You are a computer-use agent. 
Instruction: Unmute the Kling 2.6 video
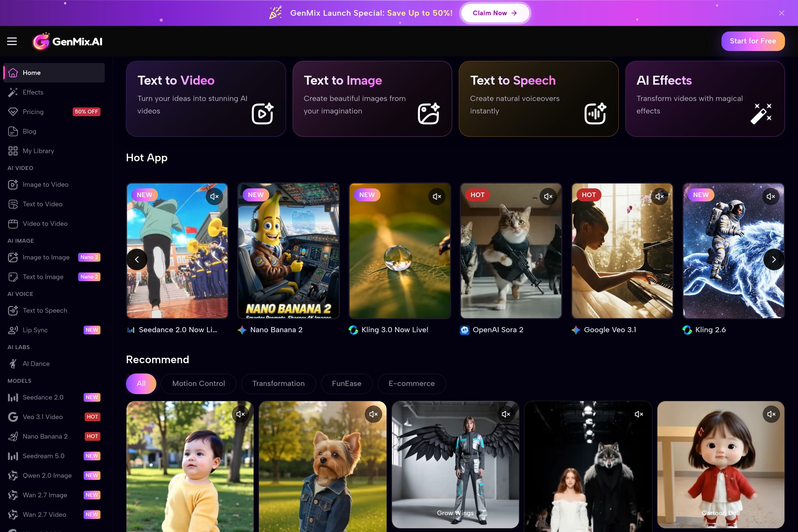point(771,197)
